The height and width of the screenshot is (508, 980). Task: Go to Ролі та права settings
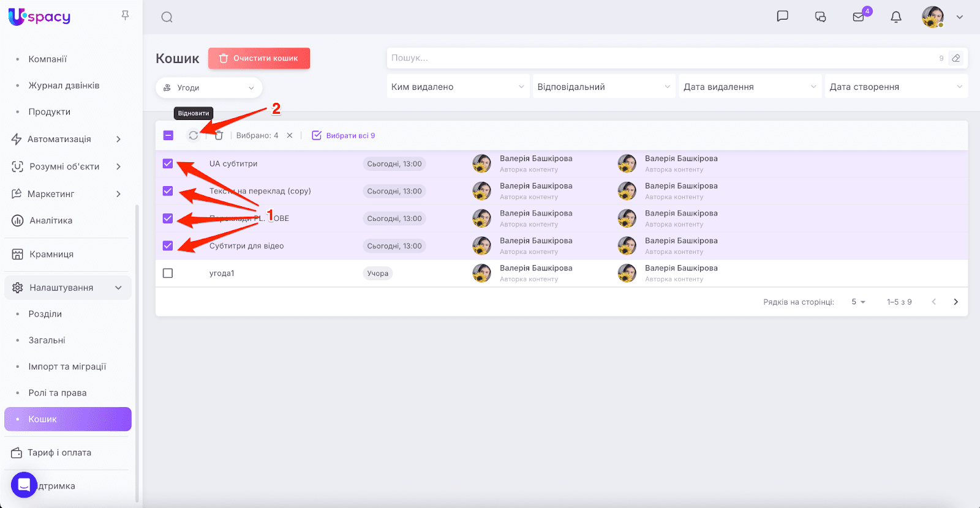(58, 393)
